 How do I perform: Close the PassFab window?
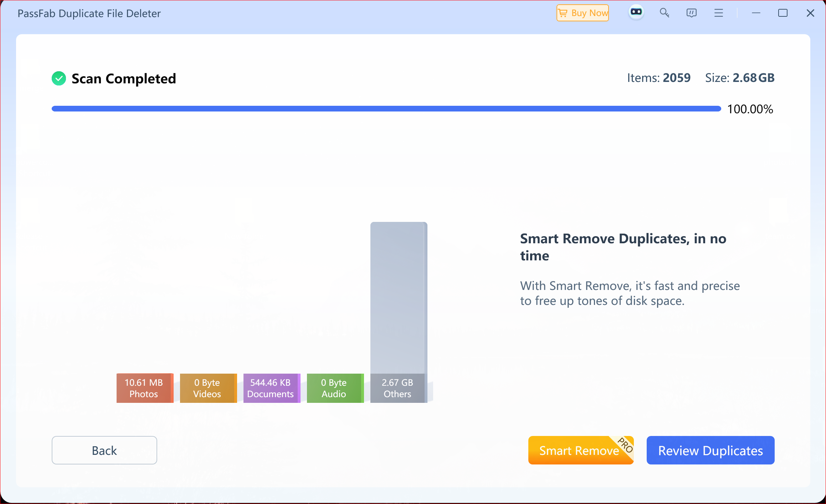click(x=810, y=13)
